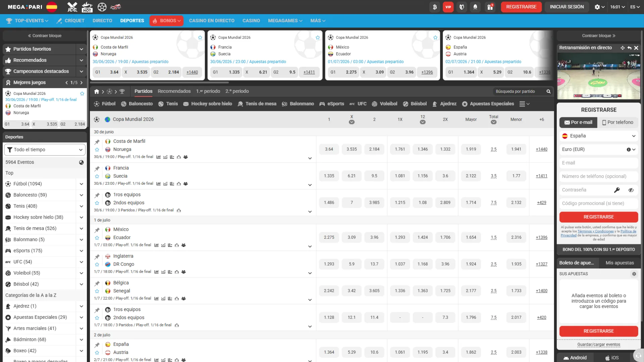Viewport: 644px width, 362px height.
Task: Pin the Costa de Marfil vs Noruega match
Action: (97, 142)
